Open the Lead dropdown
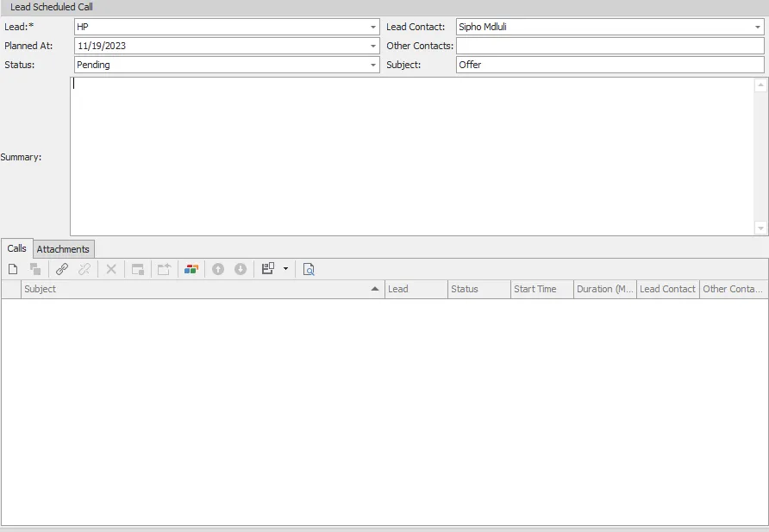 coord(373,27)
